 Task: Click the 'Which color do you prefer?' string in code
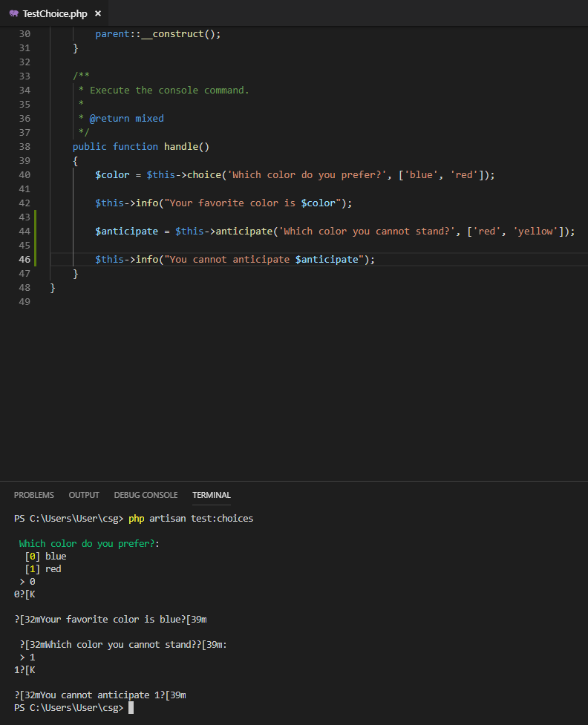coord(307,175)
